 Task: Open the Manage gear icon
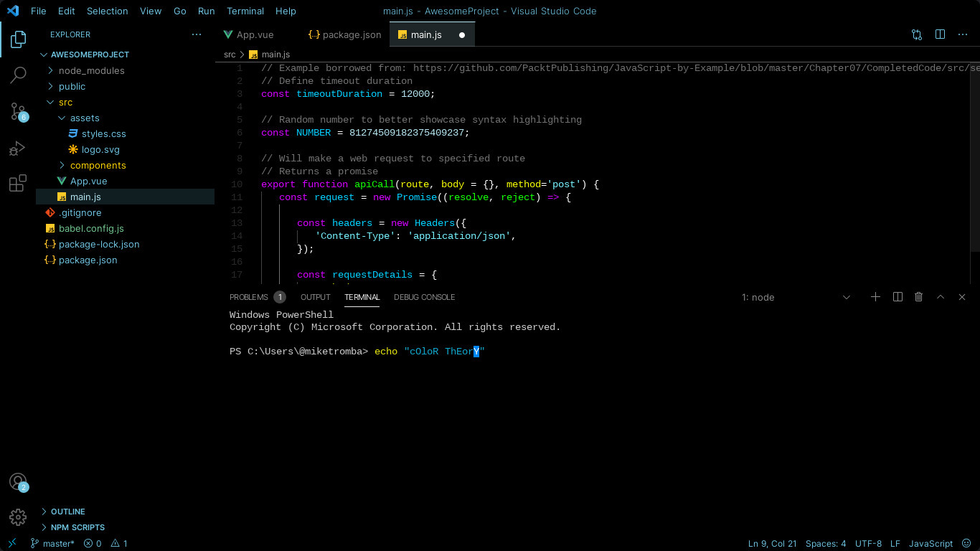18,517
